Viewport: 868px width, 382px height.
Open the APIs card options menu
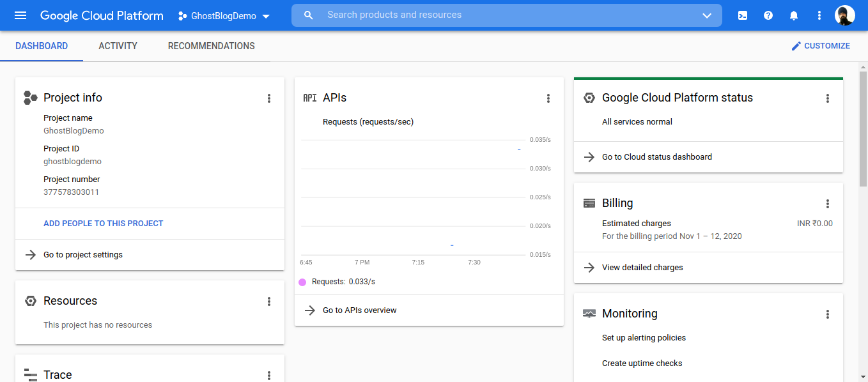[548, 98]
